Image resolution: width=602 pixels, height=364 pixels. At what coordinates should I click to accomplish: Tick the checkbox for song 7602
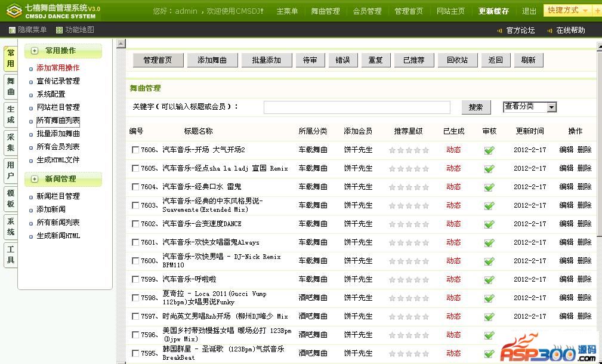[135, 224]
